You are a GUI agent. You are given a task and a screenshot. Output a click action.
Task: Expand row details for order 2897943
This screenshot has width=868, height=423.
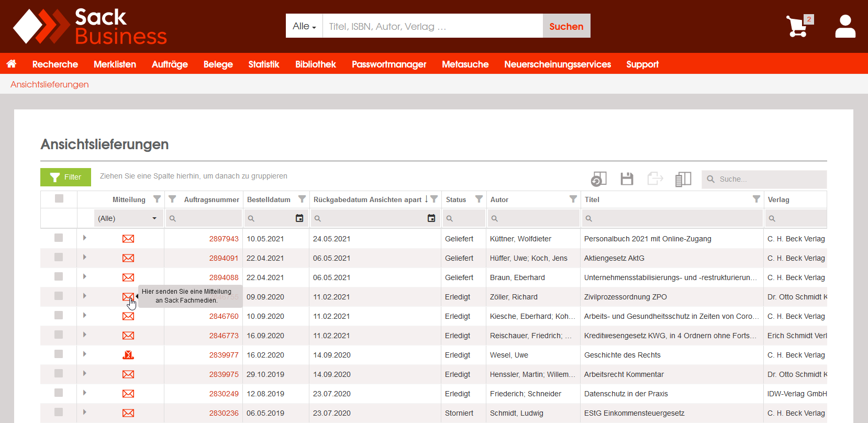click(x=84, y=238)
